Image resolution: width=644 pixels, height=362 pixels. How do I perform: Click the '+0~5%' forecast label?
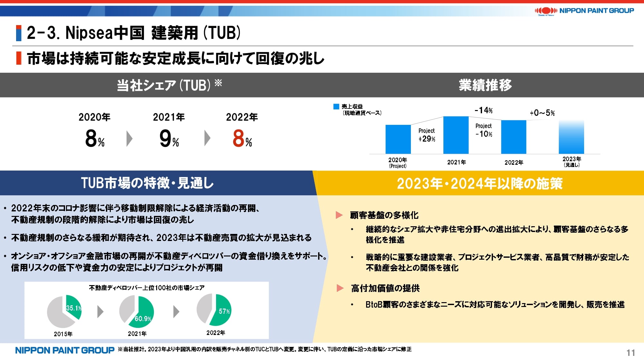[542, 113]
